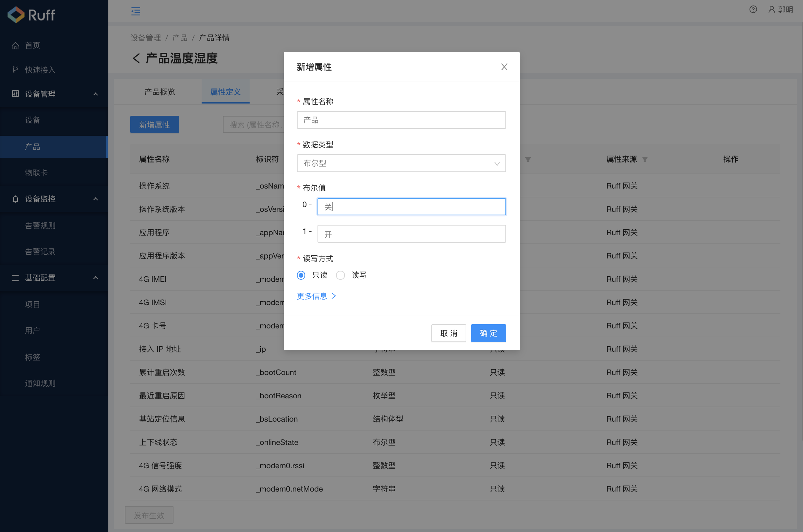The height and width of the screenshot is (532, 803).
Task: Click the 设备监控 bell icon in sidebar
Action: [x=15, y=199]
